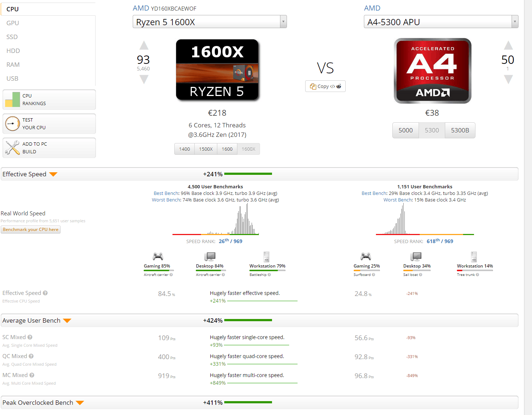Click the Test Your CPU clock icon

click(12, 124)
